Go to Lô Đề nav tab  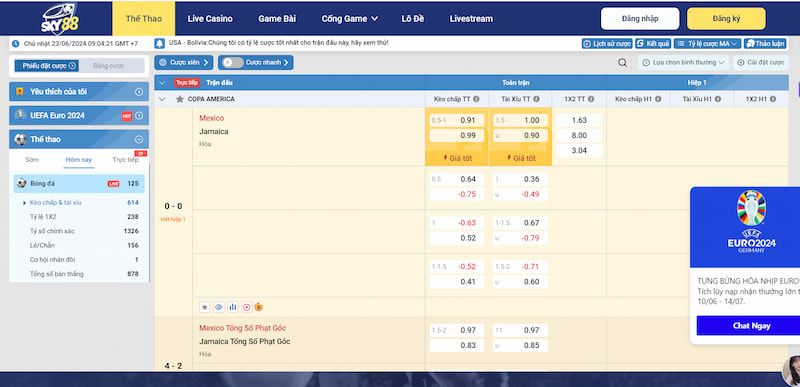(413, 19)
